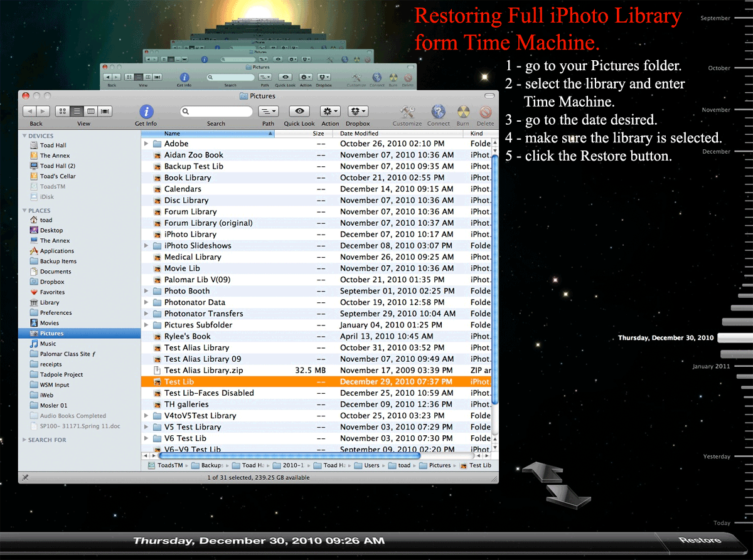Click the Finder search field
The image size is (753, 560).
[216, 111]
